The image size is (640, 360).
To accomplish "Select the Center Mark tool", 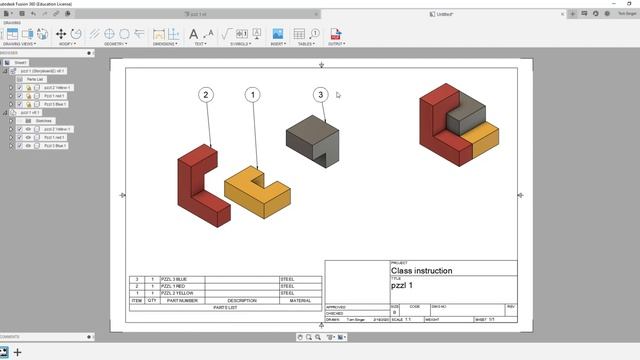I will click(x=109, y=34).
